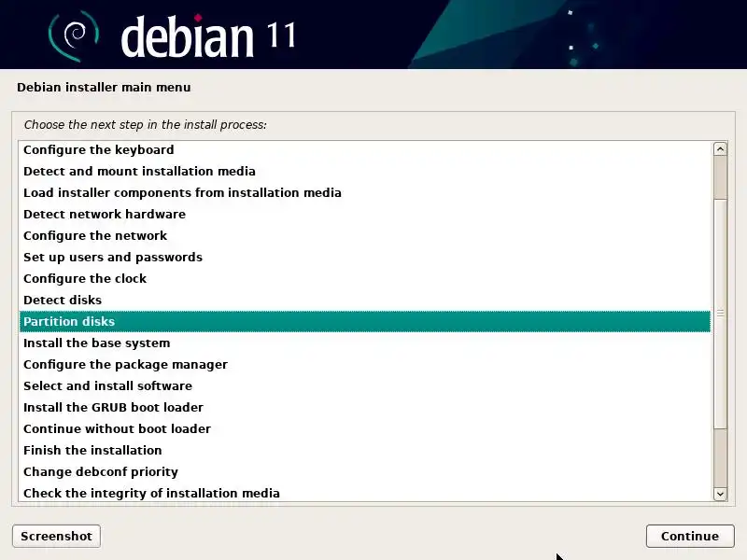Select Detect and mount installation media
Screen dimensions: 747x560
tap(365, 171)
